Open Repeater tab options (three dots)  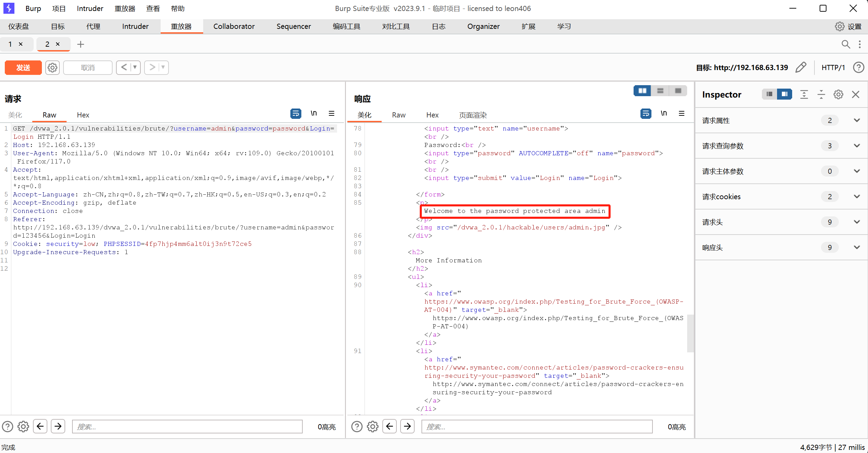point(860,44)
